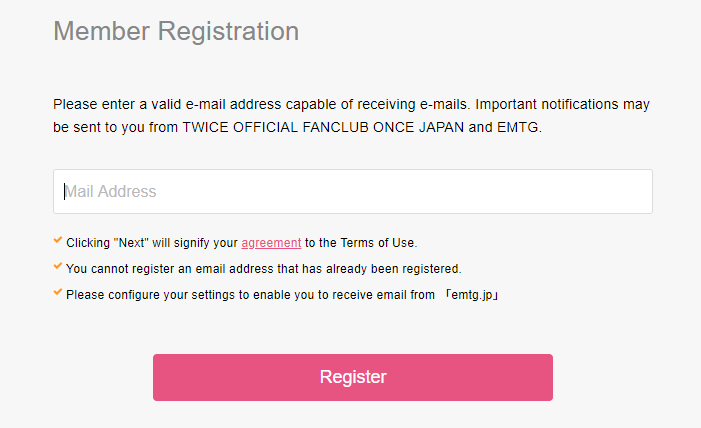The height and width of the screenshot is (428, 701).
Task: Click the checkmark beside the already-registered email note
Action: [x=58, y=267]
